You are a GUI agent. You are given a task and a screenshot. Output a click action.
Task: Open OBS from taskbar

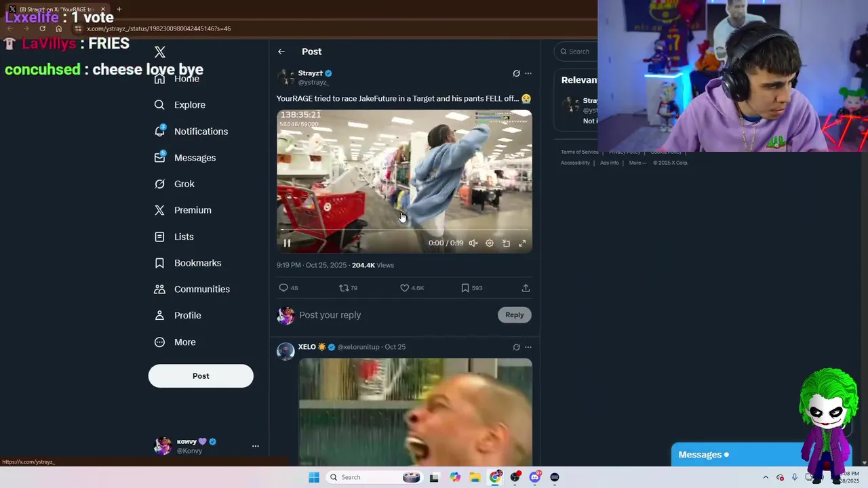tap(515, 477)
